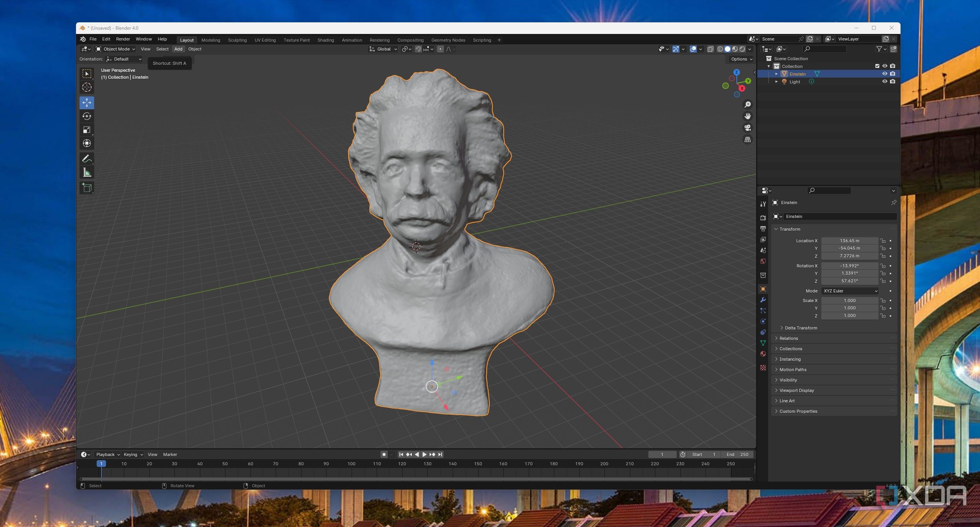Select the Material properties tab

coord(763,354)
